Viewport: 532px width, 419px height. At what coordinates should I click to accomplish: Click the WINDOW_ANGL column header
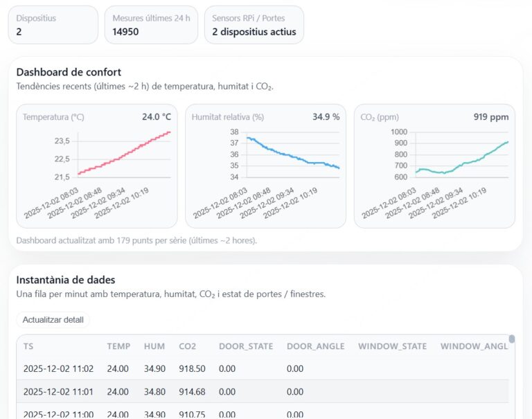coord(474,346)
